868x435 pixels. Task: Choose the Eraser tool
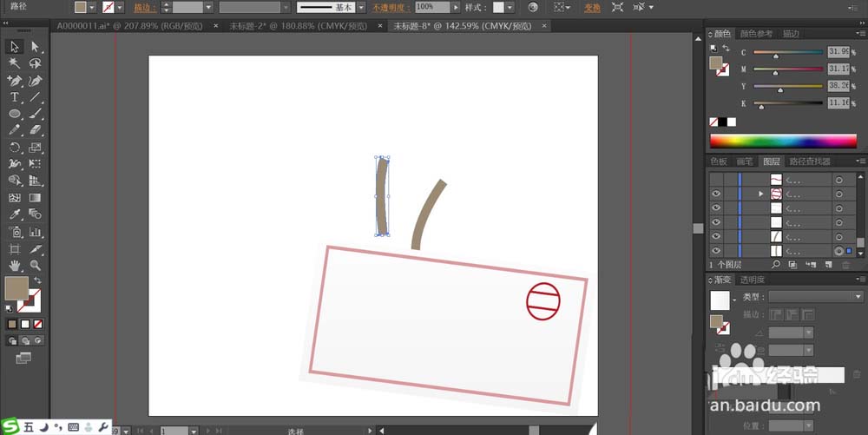[35, 130]
